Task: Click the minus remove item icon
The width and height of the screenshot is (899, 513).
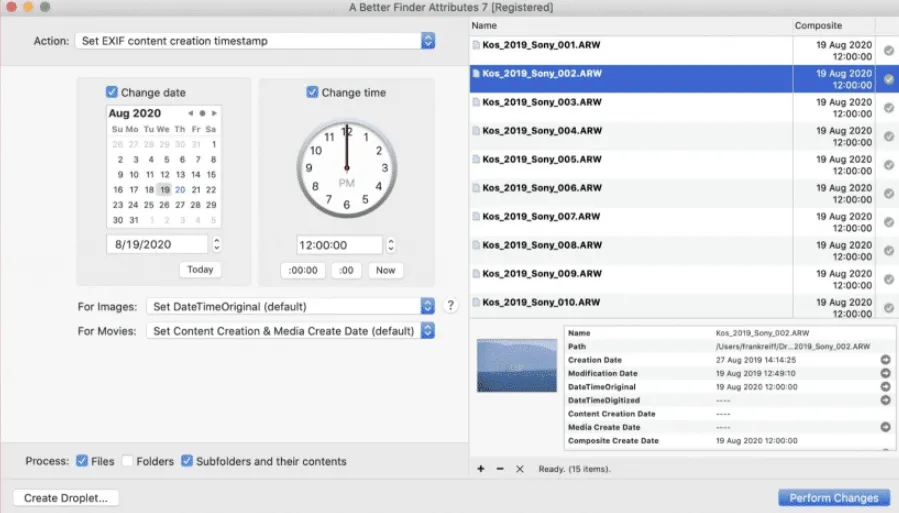Action: point(500,469)
